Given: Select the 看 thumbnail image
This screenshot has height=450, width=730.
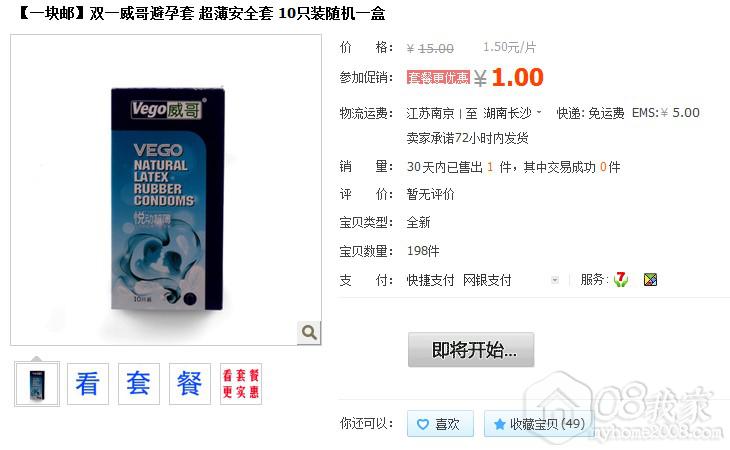Looking at the screenshot, I should pos(88,384).
